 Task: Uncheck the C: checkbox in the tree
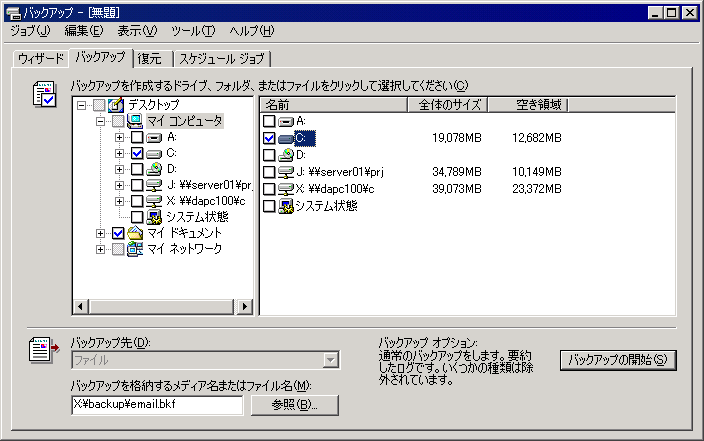pos(137,154)
